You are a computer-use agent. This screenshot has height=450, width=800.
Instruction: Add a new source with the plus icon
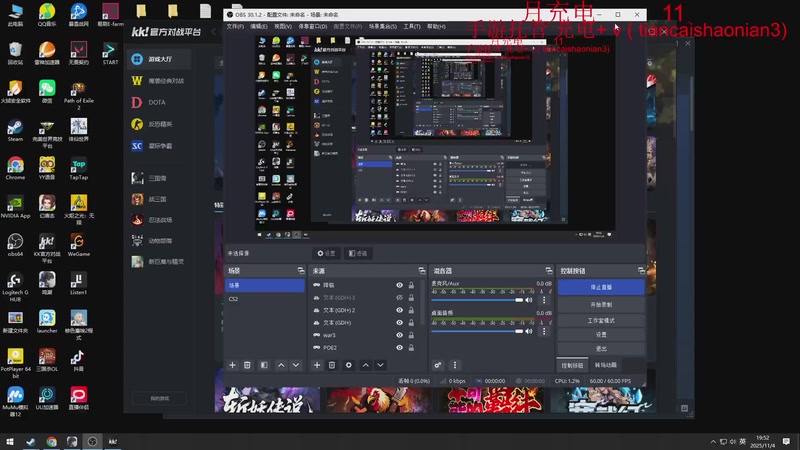(317, 365)
